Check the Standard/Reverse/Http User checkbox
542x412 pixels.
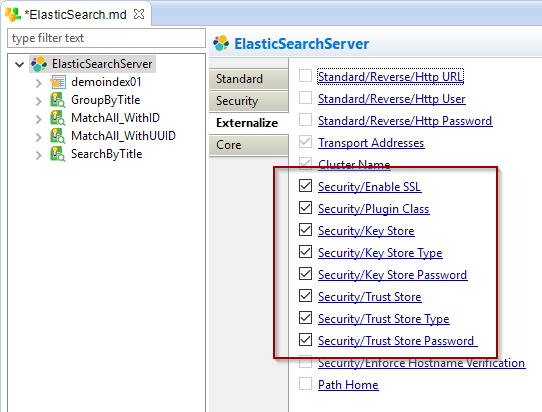pos(306,97)
